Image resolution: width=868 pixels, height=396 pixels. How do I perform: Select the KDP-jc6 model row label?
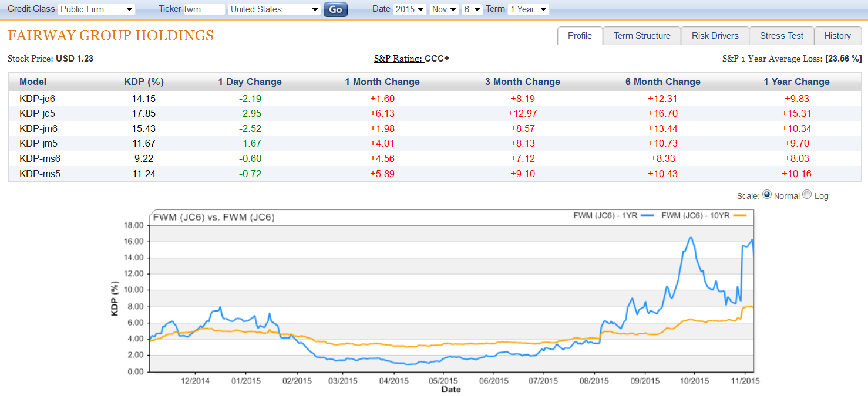[x=38, y=99]
